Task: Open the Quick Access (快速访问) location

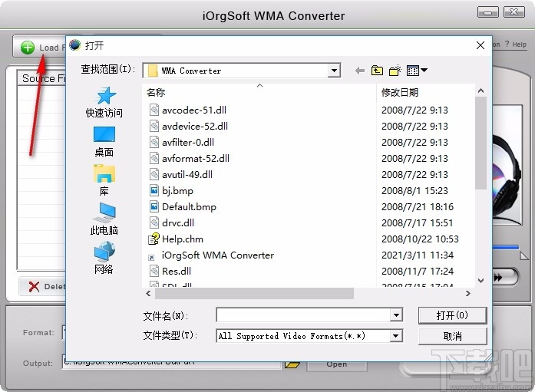Action: click(x=104, y=102)
